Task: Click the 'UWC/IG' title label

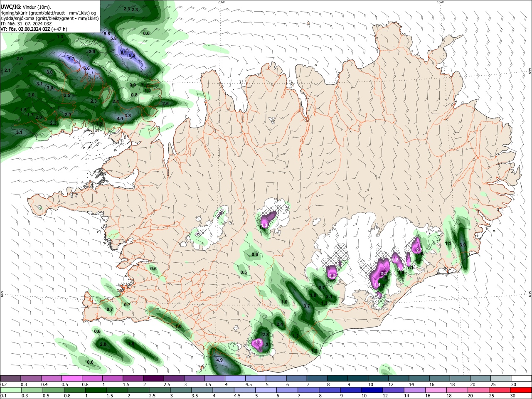Action: click(x=10, y=7)
